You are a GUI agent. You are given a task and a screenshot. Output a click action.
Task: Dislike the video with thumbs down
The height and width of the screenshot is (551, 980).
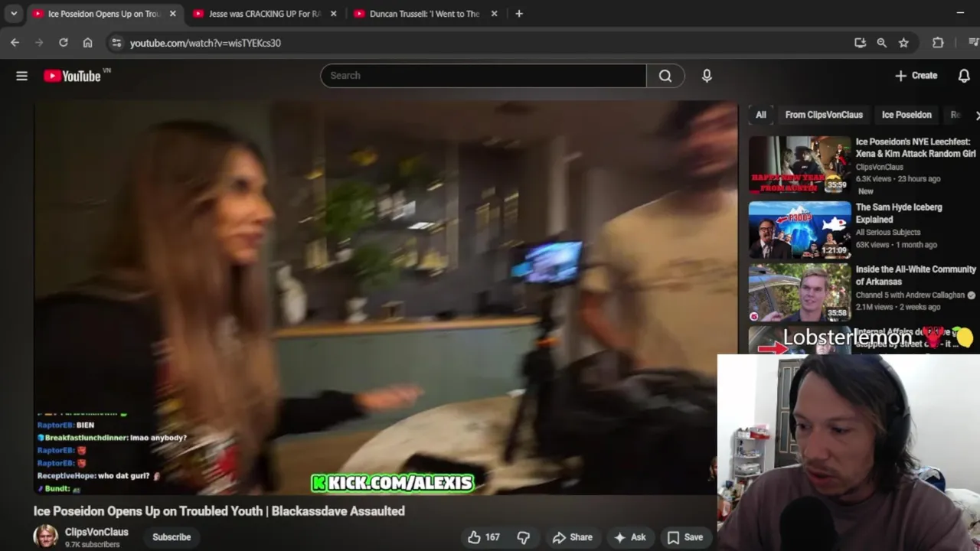(524, 537)
